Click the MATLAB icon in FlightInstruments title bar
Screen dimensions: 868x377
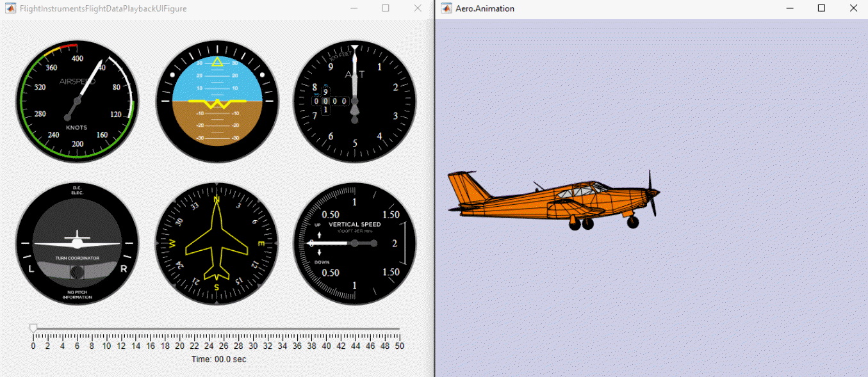11,8
